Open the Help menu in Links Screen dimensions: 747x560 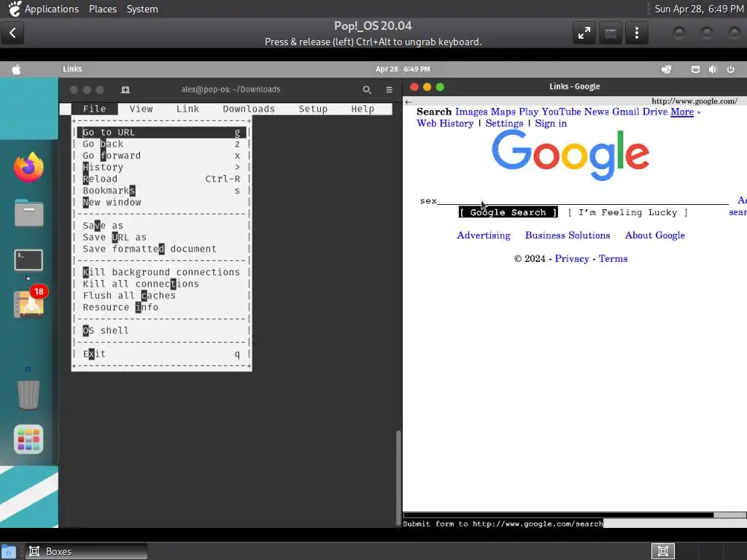(363, 109)
